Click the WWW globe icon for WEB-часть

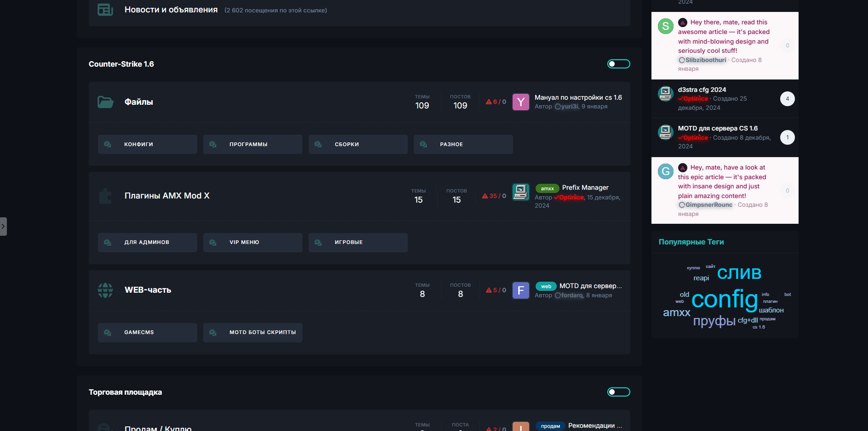105,290
